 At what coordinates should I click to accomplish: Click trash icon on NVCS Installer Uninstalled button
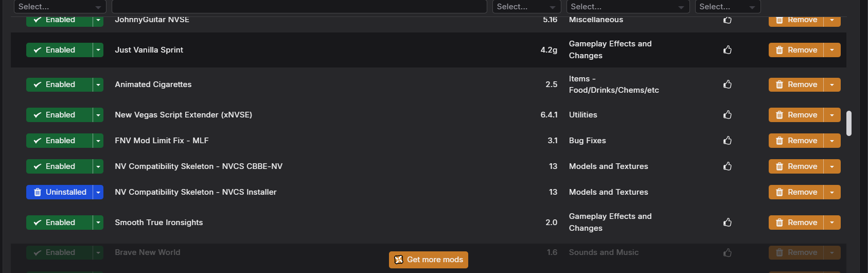38,192
